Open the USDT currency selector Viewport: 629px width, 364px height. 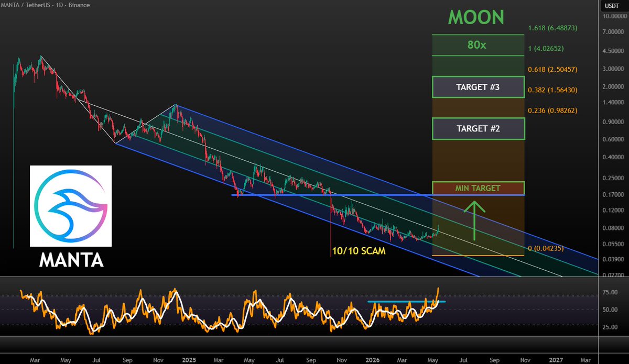tap(613, 5)
